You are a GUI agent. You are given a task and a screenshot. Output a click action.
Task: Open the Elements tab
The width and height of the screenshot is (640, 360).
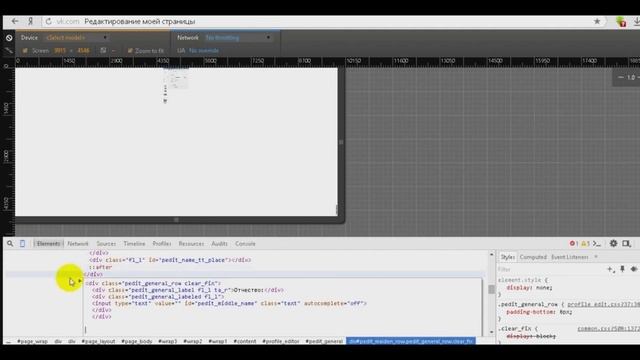[x=48, y=244]
